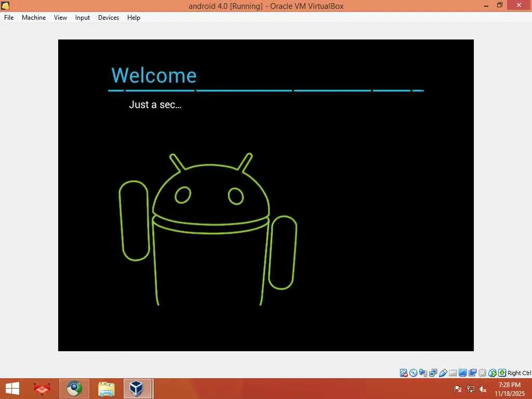
Task: Click the hard disk activity status icon
Action: tap(403, 373)
